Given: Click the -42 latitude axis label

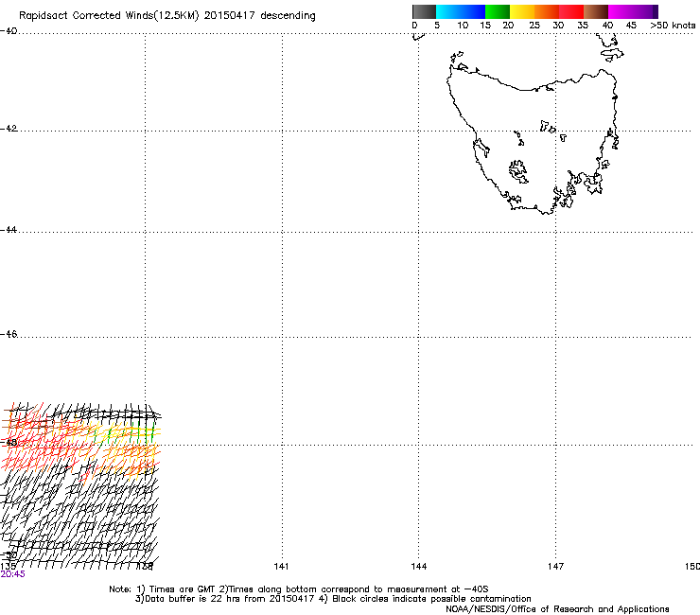Looking at the screenshot, I should tap(9, 128).
